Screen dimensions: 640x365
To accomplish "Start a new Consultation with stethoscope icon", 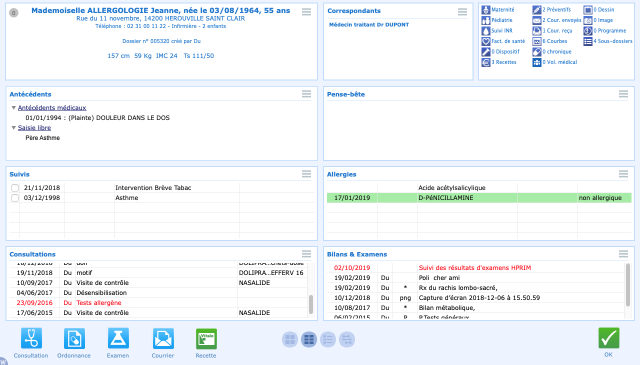I will pos(31,338).
